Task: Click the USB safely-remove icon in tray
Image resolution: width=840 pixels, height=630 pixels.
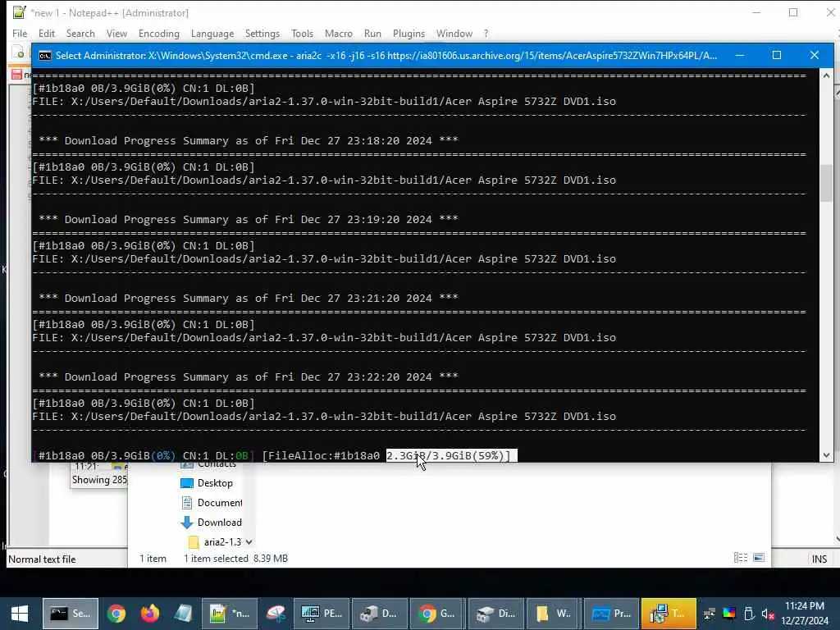Action: point(749,614)
